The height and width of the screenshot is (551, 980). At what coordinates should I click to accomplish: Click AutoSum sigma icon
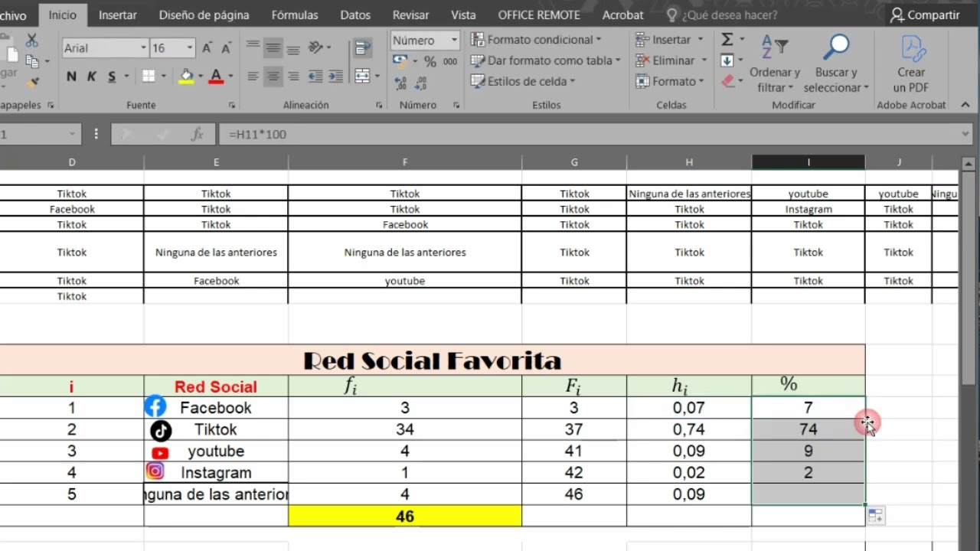click(x=727, y=40)
